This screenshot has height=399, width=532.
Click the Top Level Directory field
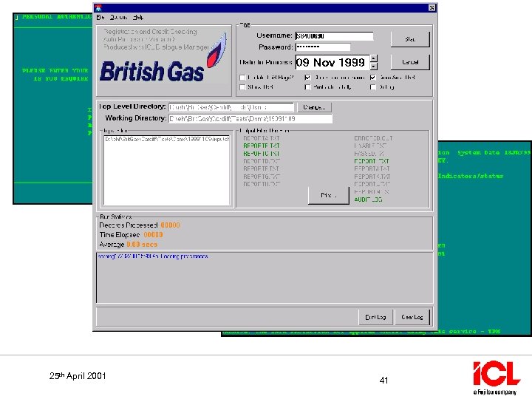pyautogui.click(x=231, y=107)
